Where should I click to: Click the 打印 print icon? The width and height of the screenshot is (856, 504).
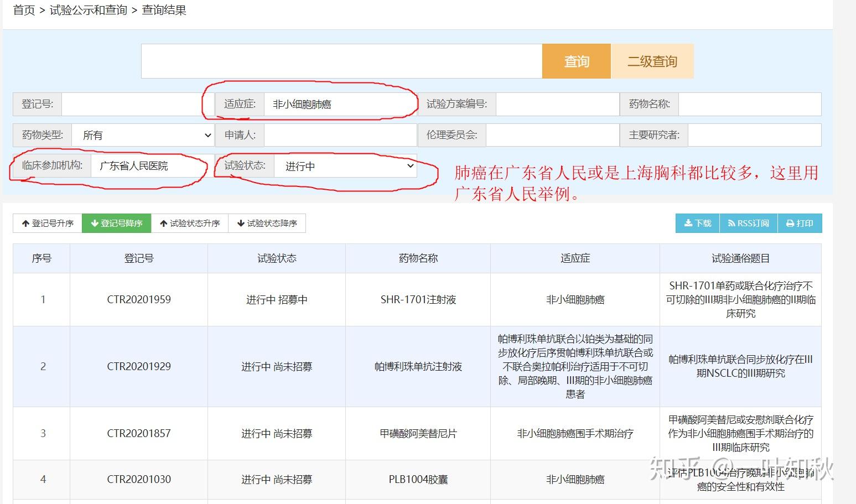[800, 223]
